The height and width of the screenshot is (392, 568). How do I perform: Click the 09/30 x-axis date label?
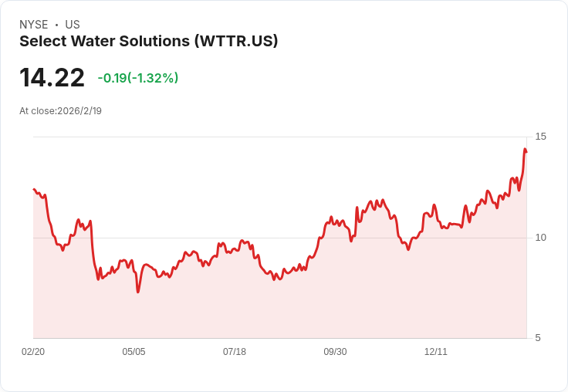[x=335, y=351]
